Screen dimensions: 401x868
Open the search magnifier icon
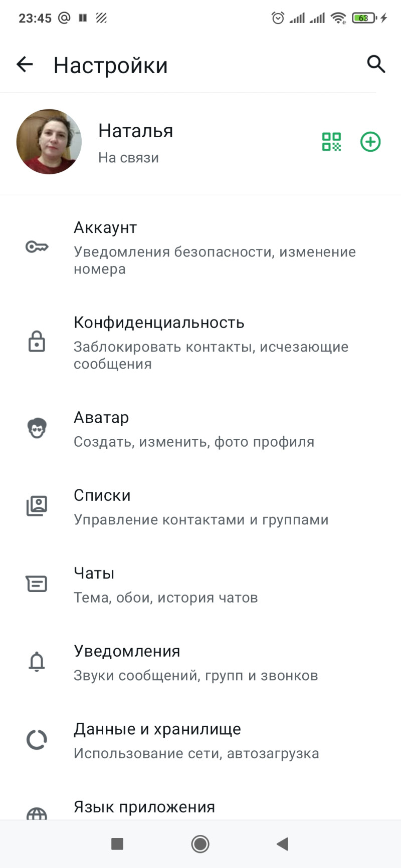(x=376, y=64)
